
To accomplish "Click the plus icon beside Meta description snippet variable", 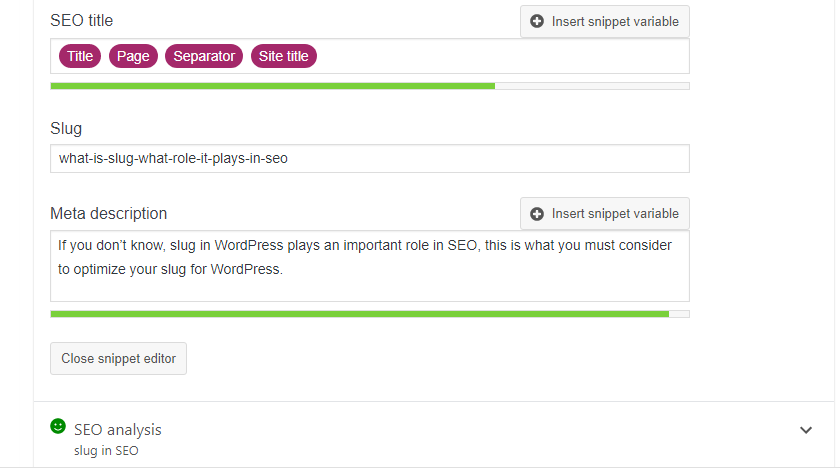I will [x=537, y=214].
